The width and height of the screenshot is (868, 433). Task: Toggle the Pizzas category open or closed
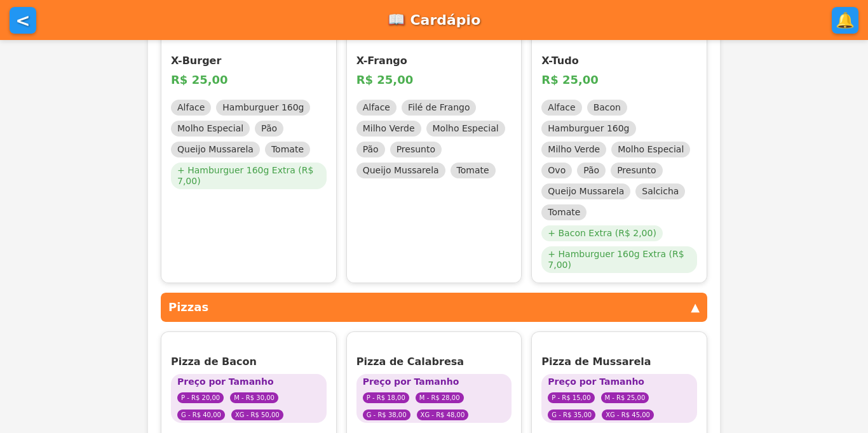(x=434, y=307)
